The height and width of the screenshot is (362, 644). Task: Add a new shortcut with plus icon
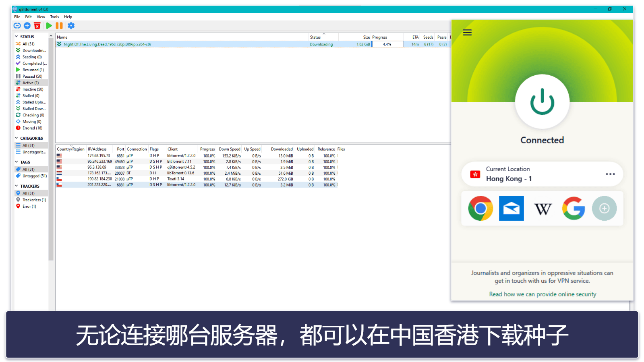(x=604, y=208)
